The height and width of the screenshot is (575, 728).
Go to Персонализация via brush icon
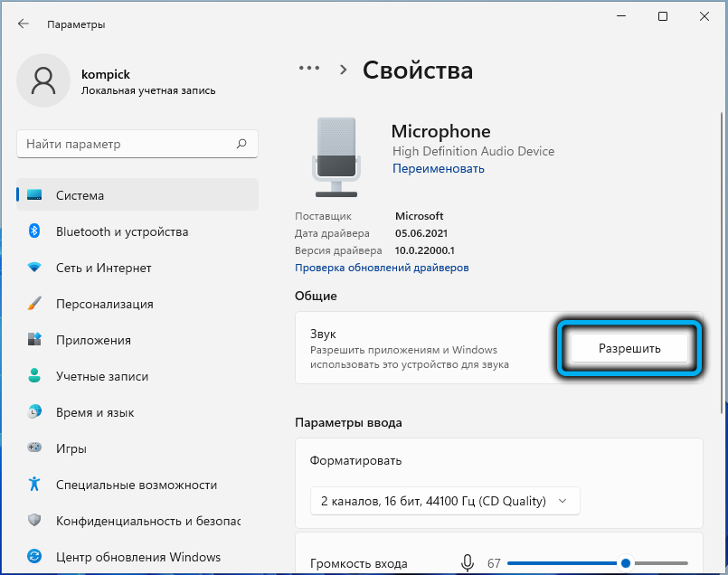point(35,304)
